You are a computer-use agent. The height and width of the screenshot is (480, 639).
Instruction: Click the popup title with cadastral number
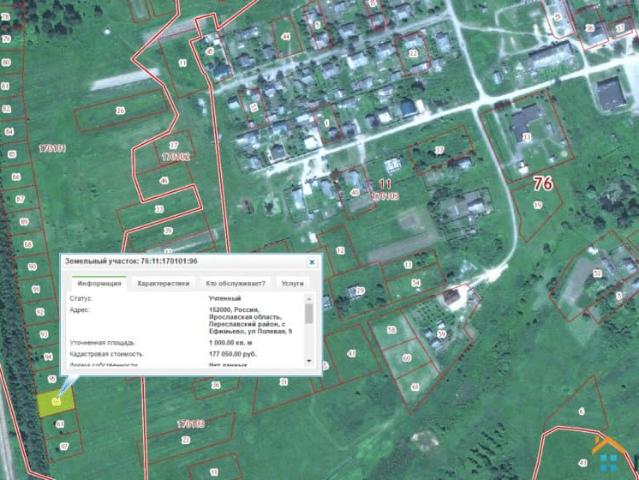click(x=131, y=261)
